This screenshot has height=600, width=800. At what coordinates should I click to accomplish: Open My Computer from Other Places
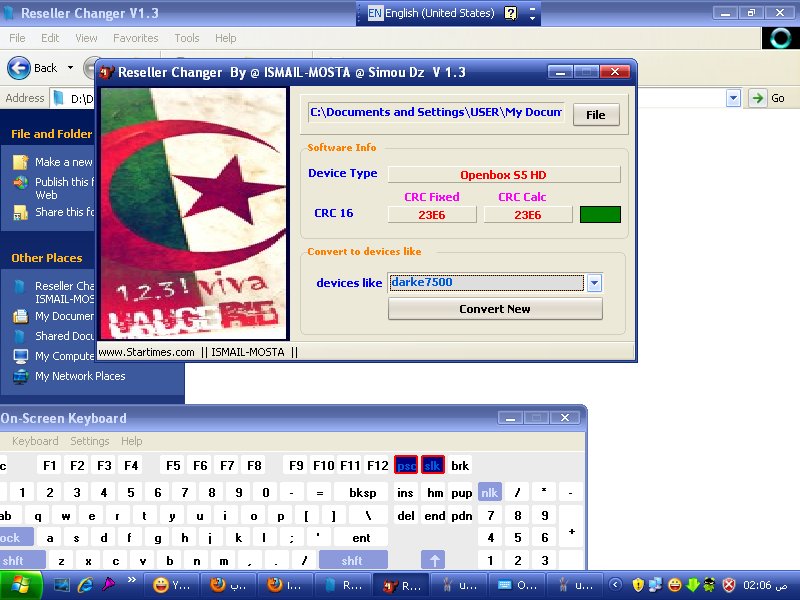tap(54, 356)
